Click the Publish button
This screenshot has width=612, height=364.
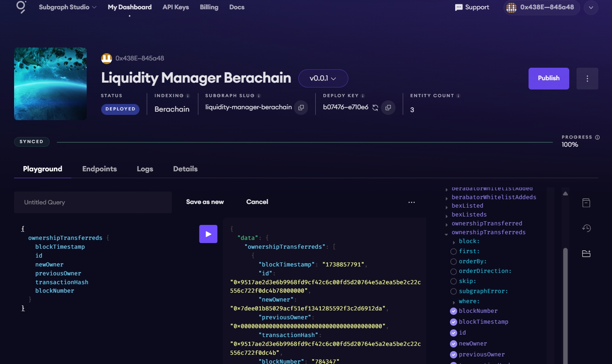[x=549, y=79]
